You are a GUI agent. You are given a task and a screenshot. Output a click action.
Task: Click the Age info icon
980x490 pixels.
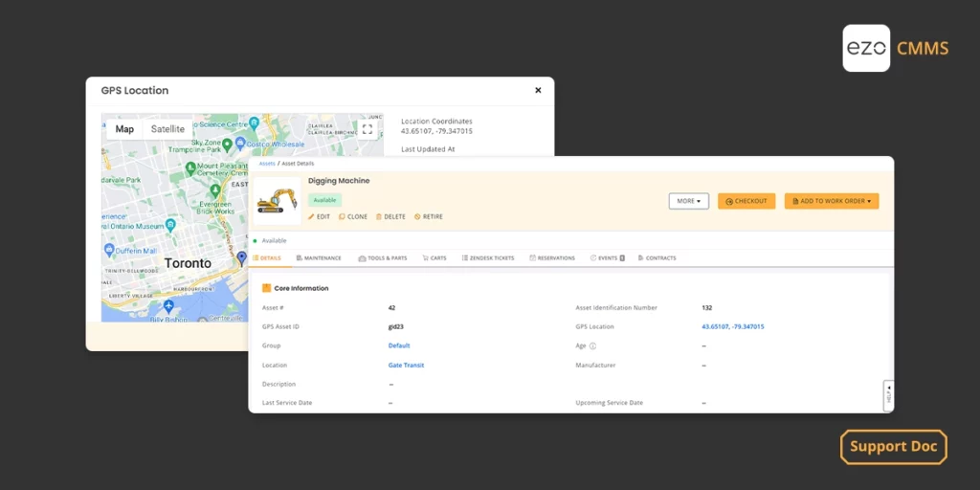(x=593, y=345)
